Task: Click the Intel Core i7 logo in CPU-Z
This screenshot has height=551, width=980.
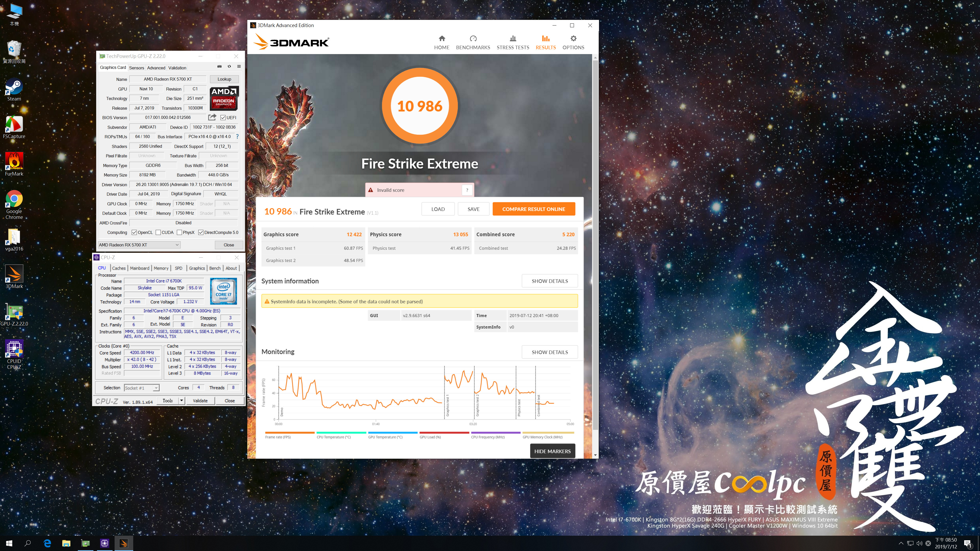Action: 223,291
